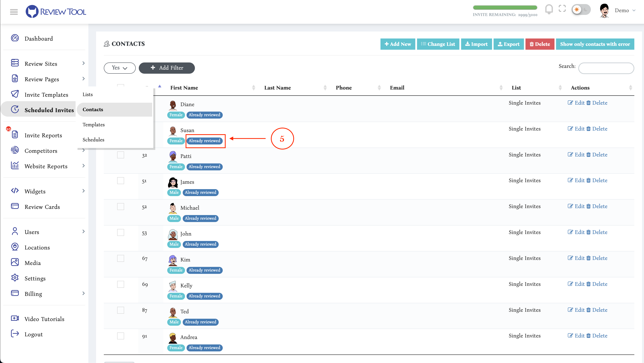Open Schedules from the submenu

pos(93,139)
